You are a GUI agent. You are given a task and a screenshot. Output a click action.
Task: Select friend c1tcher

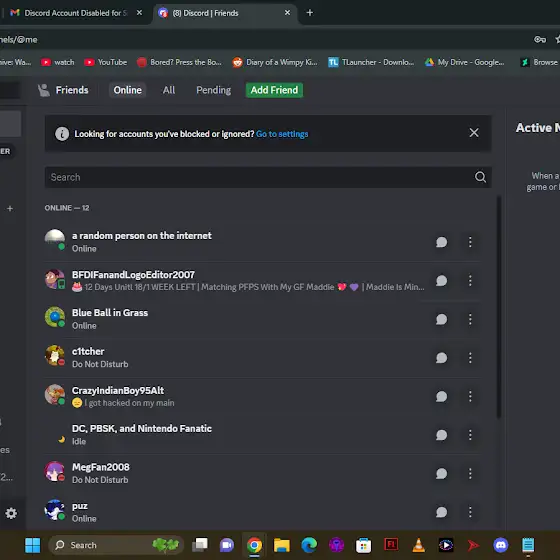pyautogui.click(x=262, y=358)
